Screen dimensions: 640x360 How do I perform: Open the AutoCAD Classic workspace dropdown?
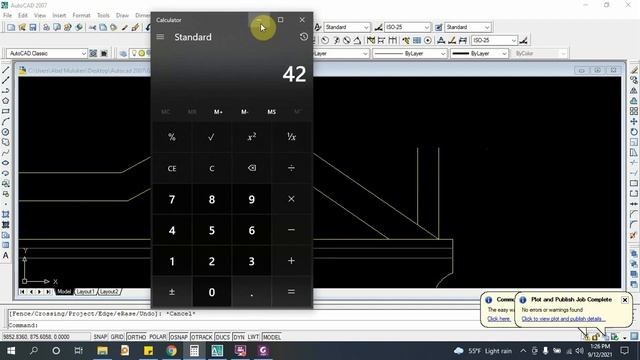[x=83, y=53]
